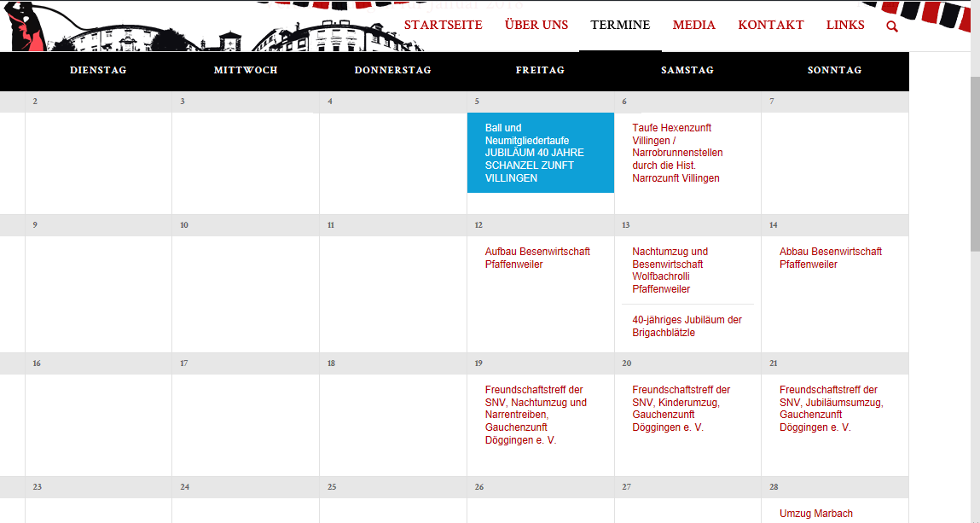Open Freundschaftstreff Kinderumzug Döggingen event
The image size is (980, 523).
coord(681,409)
